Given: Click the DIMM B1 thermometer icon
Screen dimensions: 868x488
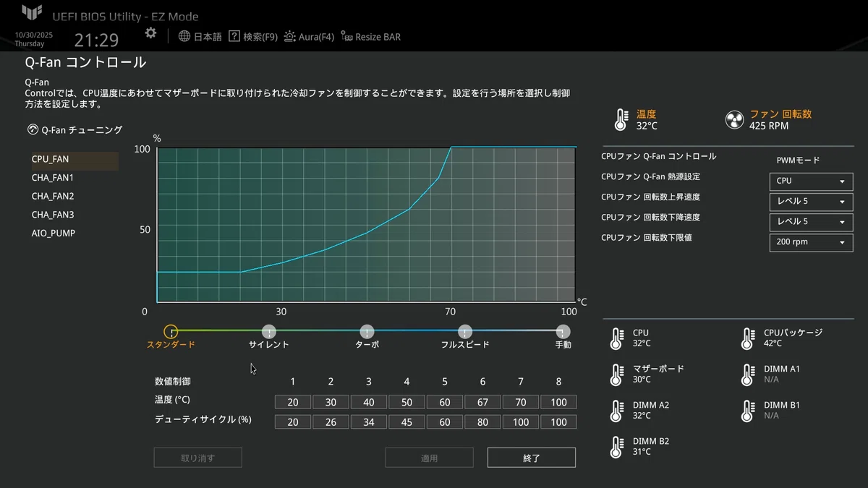Looking at the screenshot, I should point(747,411).
